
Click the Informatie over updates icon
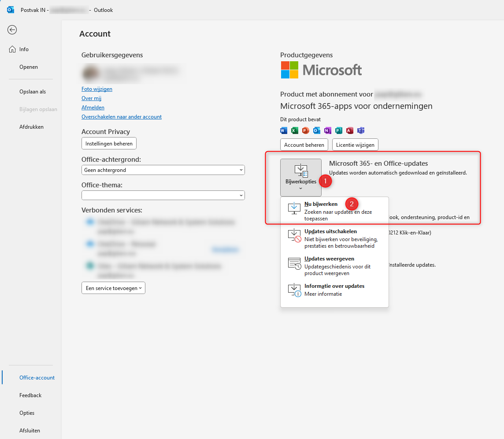(294, 290)
